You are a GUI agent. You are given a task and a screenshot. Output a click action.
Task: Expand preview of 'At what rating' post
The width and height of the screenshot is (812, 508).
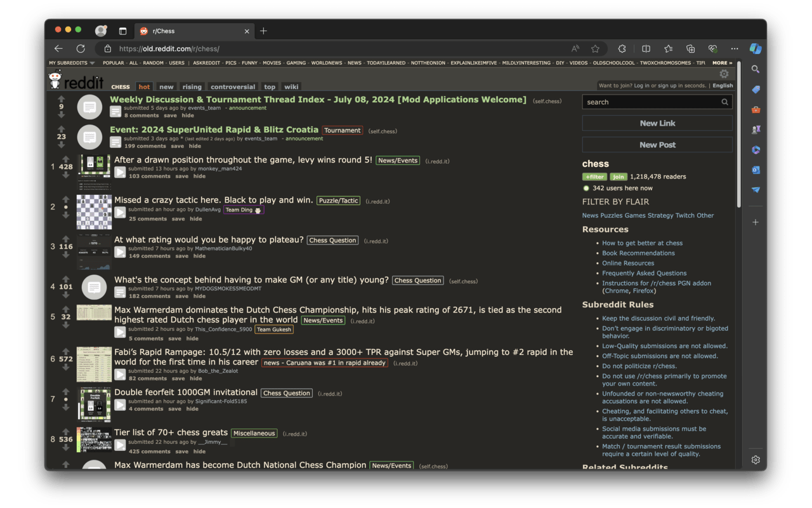120,252
